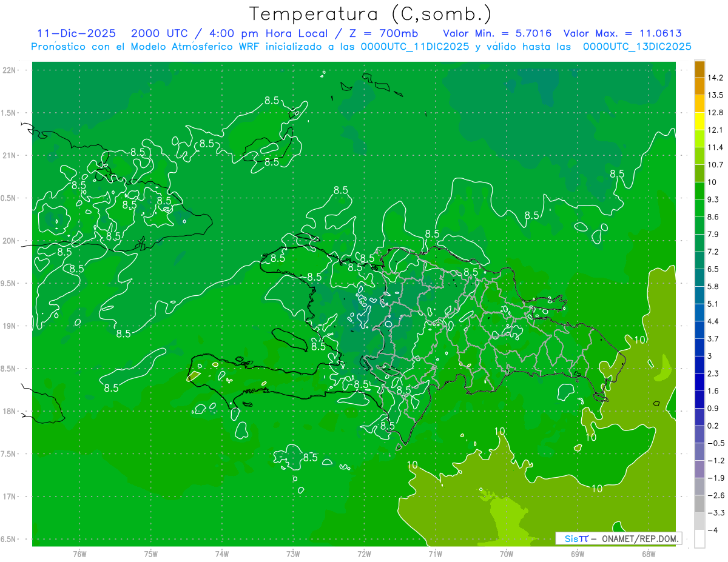Click the '2000 UTC' time label

click(x=160, y=33)
